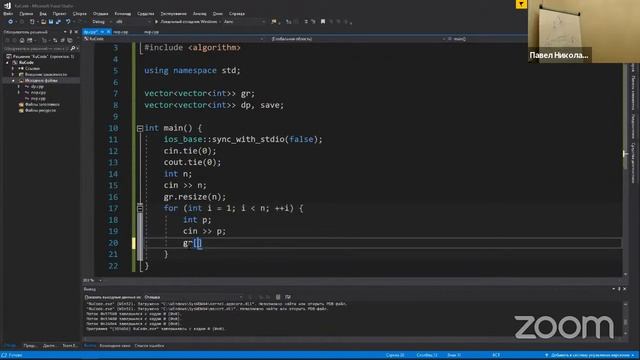Click Павел Никола... Zoom video thumbnail
The width and height of the screenshot is (640, 360).
pyautogui.click(x=584, y=31)
